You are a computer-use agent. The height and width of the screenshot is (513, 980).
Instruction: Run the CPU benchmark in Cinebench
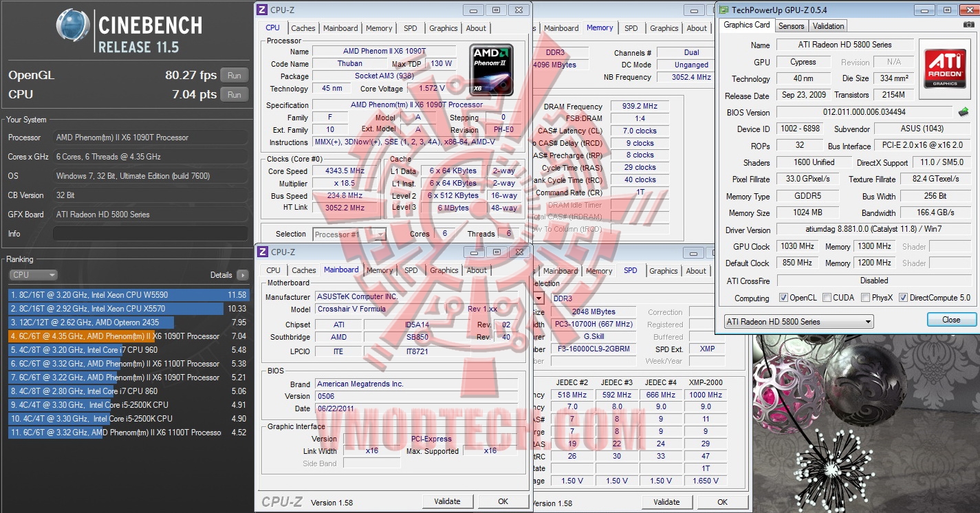point(235,95)
